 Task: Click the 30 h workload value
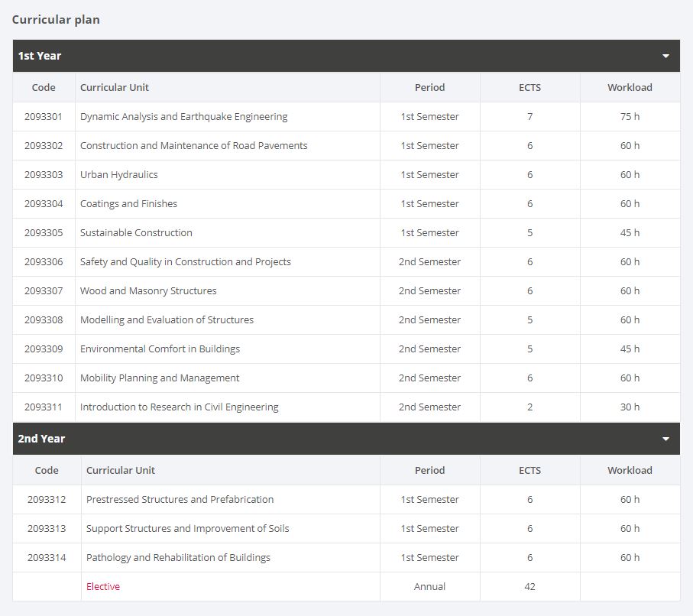click(x=630, y=407)
